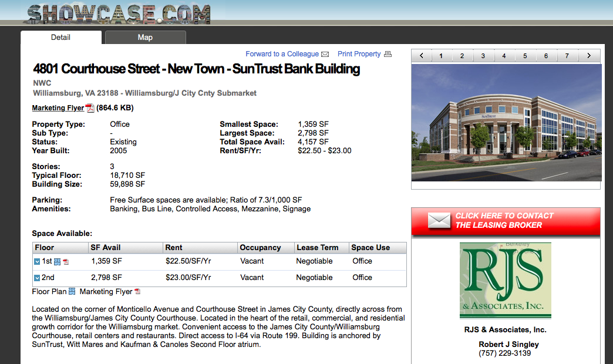
Task: Click the Forward to a Colleague link
Action: tap(282, 54)
